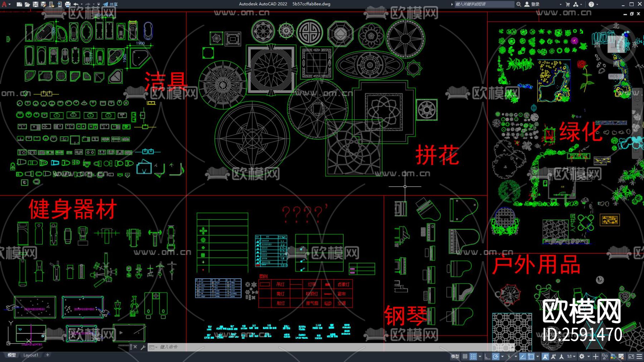
Task: Click the 共享 share button
Action: (110, 4)
